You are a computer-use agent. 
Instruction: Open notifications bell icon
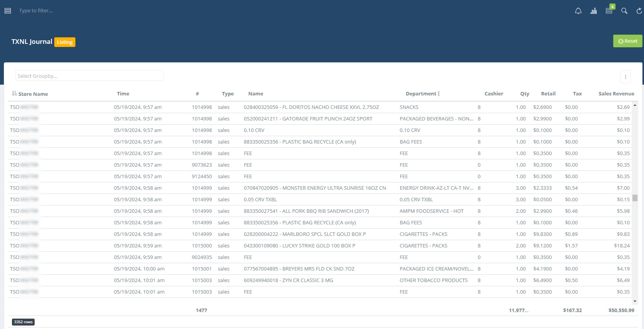click(x=578, y=11)
